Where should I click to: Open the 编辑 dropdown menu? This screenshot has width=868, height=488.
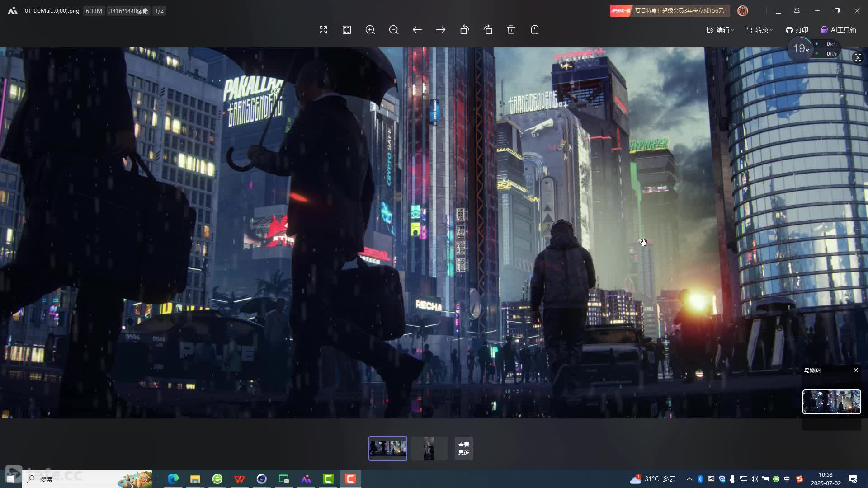click(x=720, y=30)
